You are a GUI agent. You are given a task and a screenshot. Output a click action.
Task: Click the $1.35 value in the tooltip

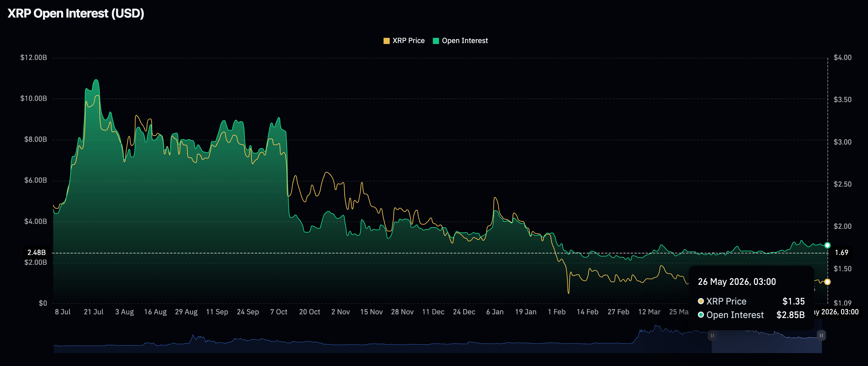tap(793, 301)
